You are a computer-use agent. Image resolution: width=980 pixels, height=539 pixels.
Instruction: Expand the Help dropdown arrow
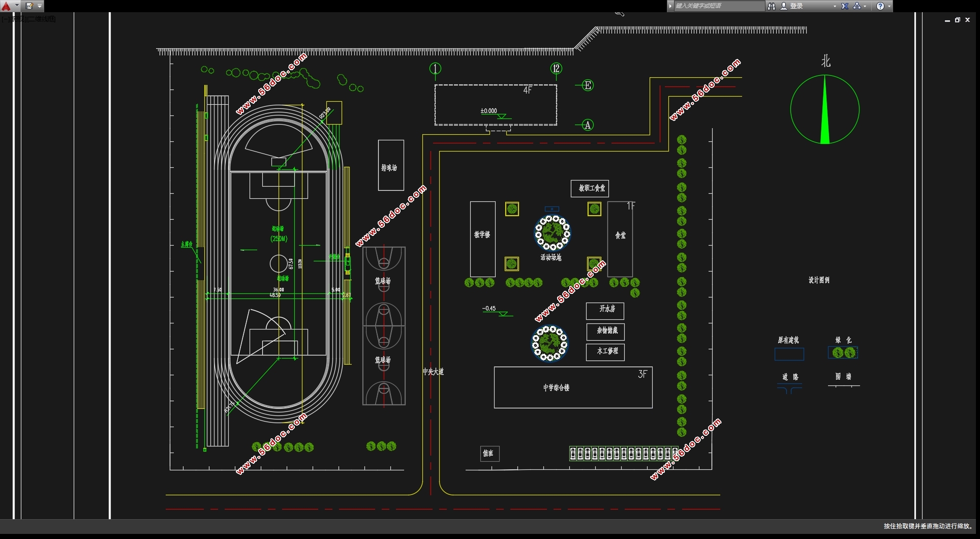click(889, 7)
